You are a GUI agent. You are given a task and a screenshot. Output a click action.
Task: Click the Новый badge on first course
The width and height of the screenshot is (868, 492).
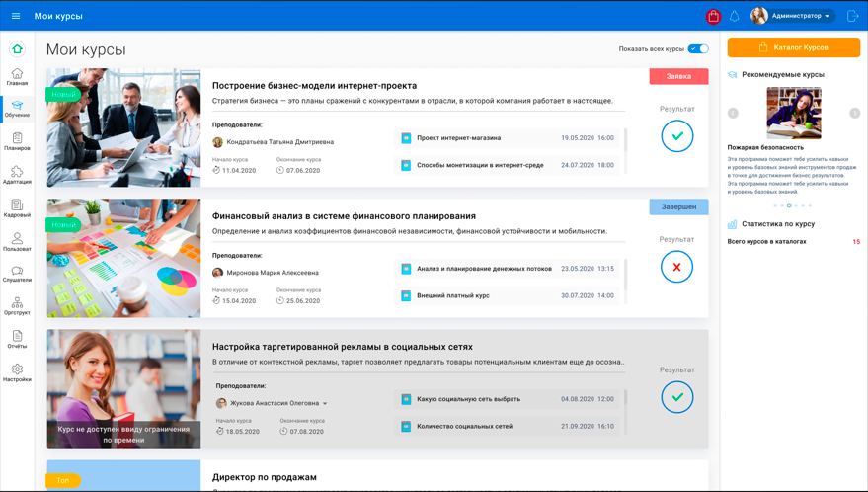point(63,94)
